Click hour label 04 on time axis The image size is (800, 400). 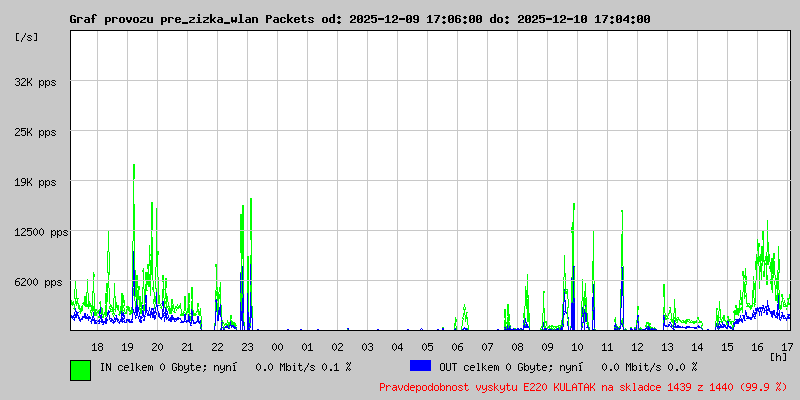[397, 347]
